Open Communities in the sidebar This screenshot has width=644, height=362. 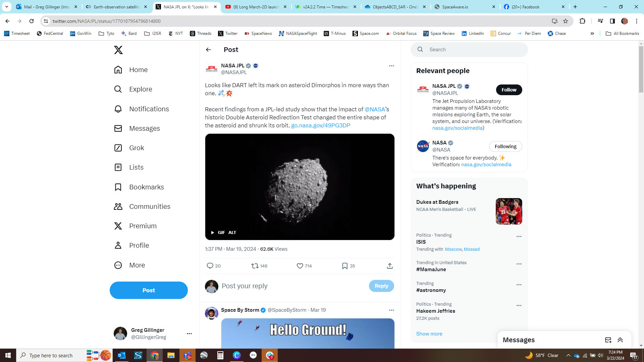(142, 206)
